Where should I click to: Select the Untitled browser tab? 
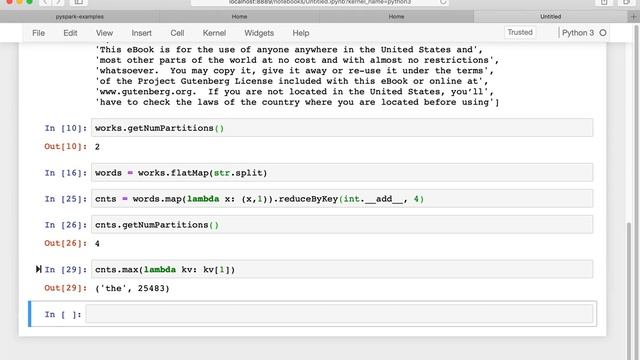click(x=551, y=17)
